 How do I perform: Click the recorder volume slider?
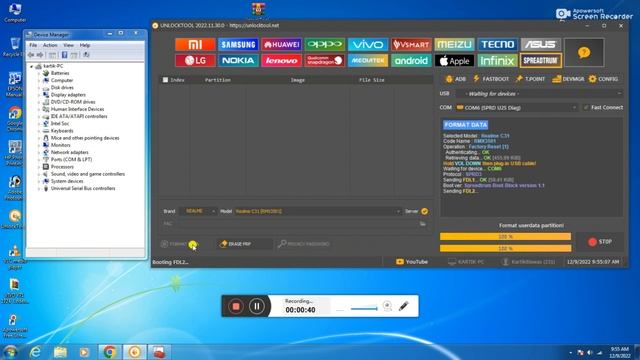tap(364, 309)
